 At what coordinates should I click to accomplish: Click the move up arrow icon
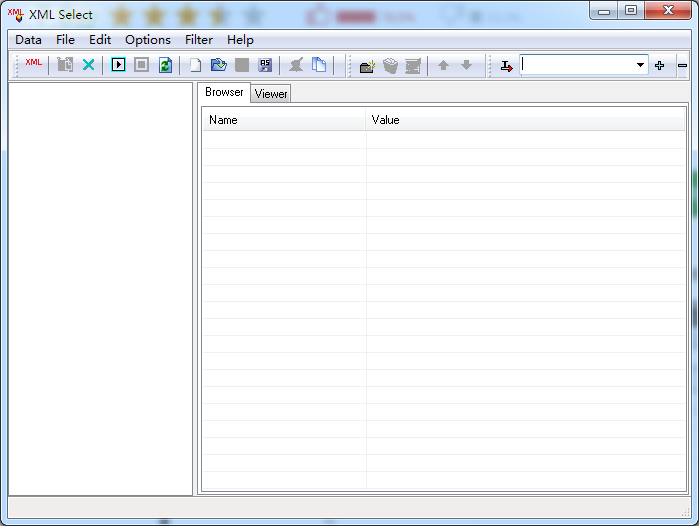(443, 66)
